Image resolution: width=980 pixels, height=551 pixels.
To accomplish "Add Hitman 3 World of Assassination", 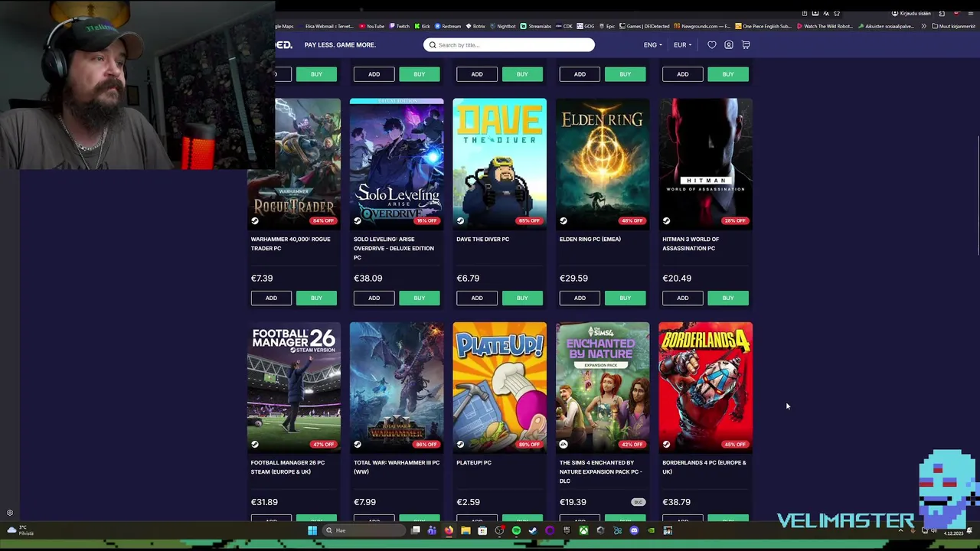I will pyautogui.click(x=683, y=298).
